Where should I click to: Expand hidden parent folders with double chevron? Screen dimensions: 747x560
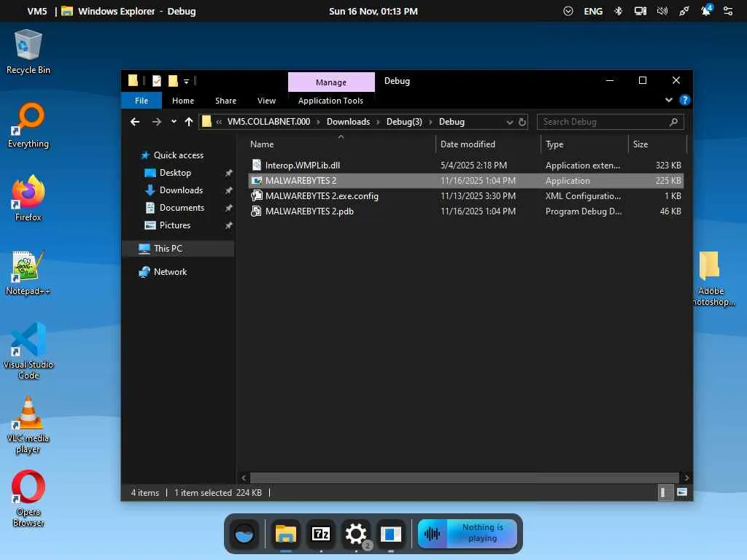point(219,122)
